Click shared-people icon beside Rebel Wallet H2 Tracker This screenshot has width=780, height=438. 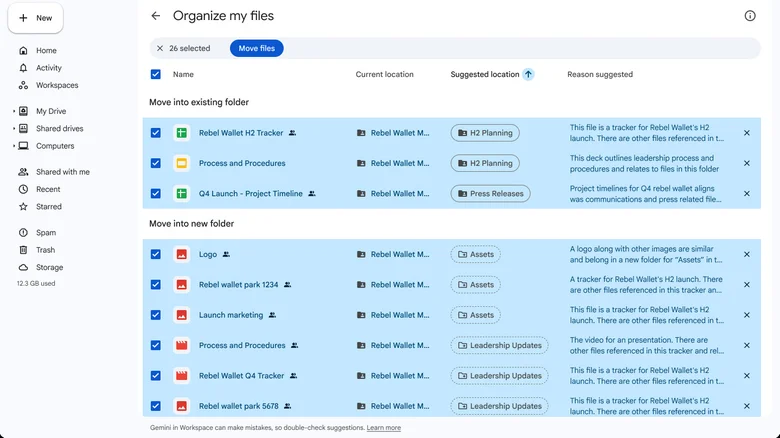point(292,133)
